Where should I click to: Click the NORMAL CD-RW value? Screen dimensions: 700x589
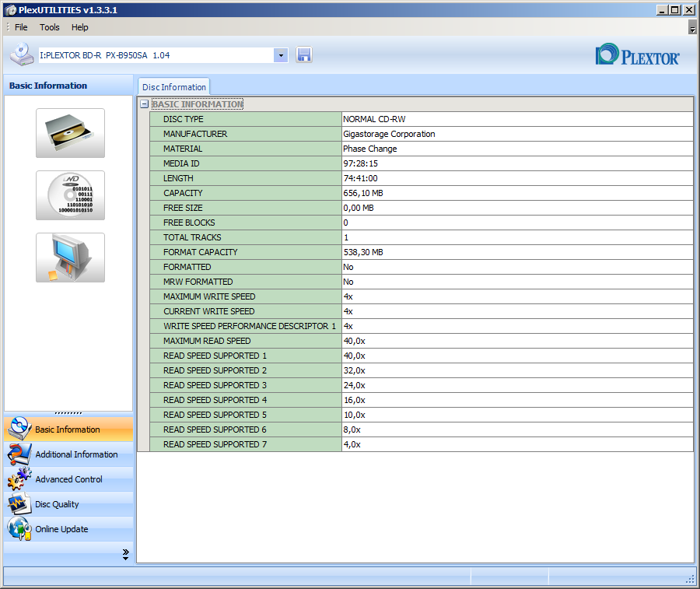[x=374, y=119]
